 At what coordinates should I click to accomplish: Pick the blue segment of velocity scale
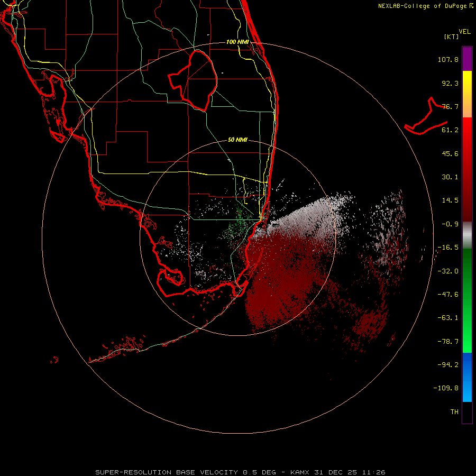[x=467, y=377]
